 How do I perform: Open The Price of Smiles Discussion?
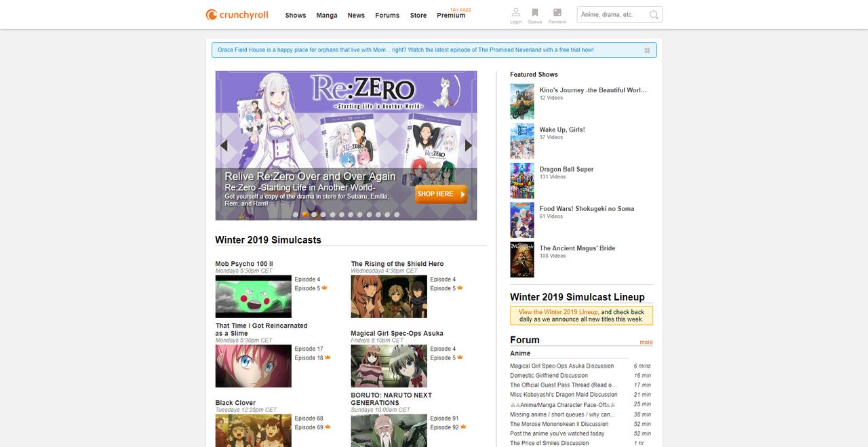pos(550,444)
